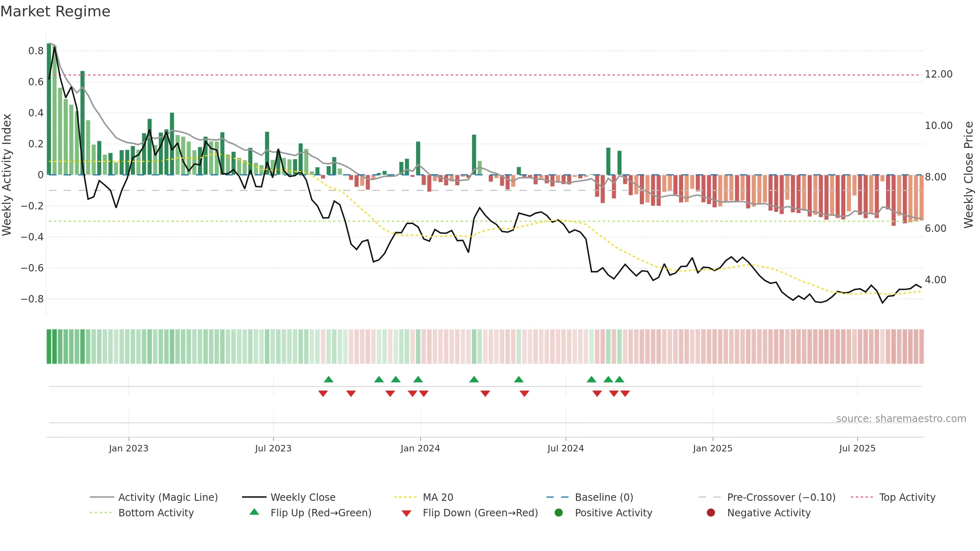Click the green activity spike bar in early 2024
The width and height of the screenshot is (980, 551).
[474, 155]
